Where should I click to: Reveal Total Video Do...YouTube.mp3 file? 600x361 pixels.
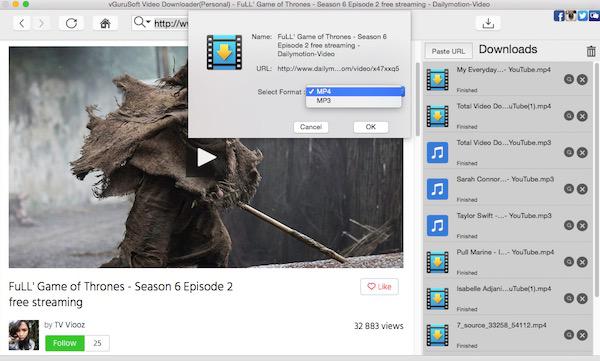pyautogui.click(x=569, y=152)
